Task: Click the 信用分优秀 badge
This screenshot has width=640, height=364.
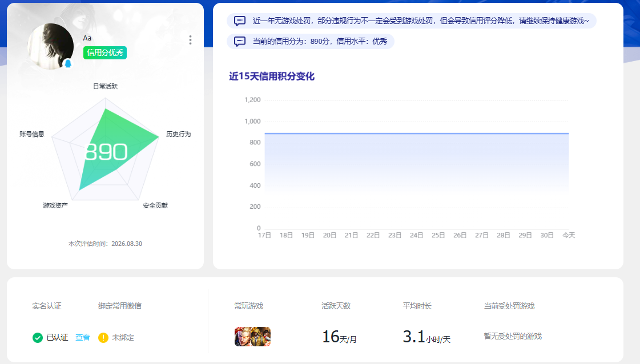Action: tap(105, 52)
